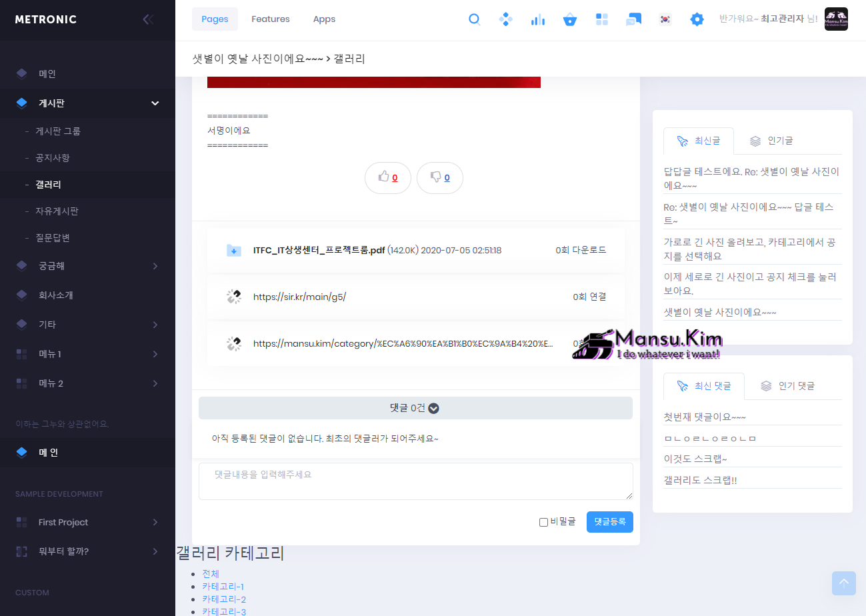Click the 기타 sidebar icon
The height and width of the screenshot is (616, 866).
point(22,325)
